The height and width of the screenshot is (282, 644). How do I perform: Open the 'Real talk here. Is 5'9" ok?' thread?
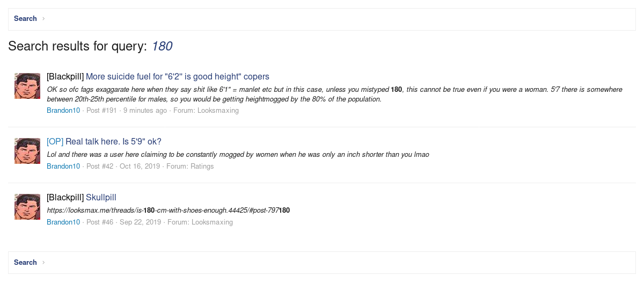(113, 142)
